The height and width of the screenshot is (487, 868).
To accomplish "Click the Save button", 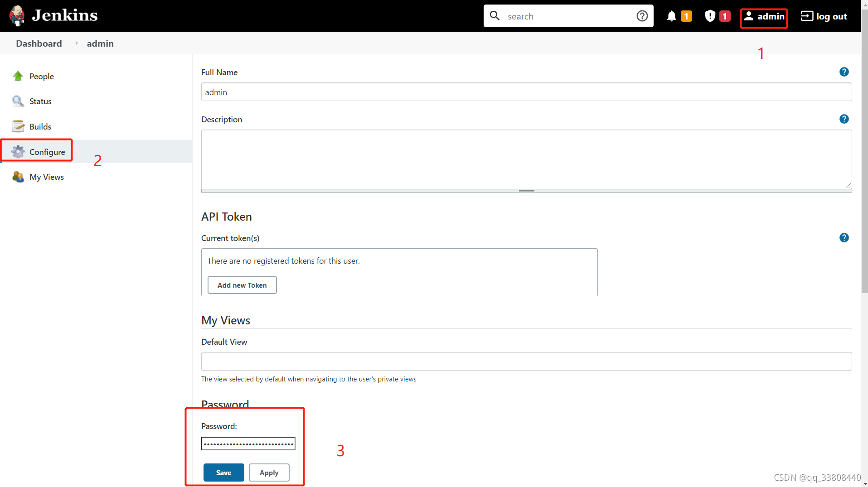I will coord(224,473).
